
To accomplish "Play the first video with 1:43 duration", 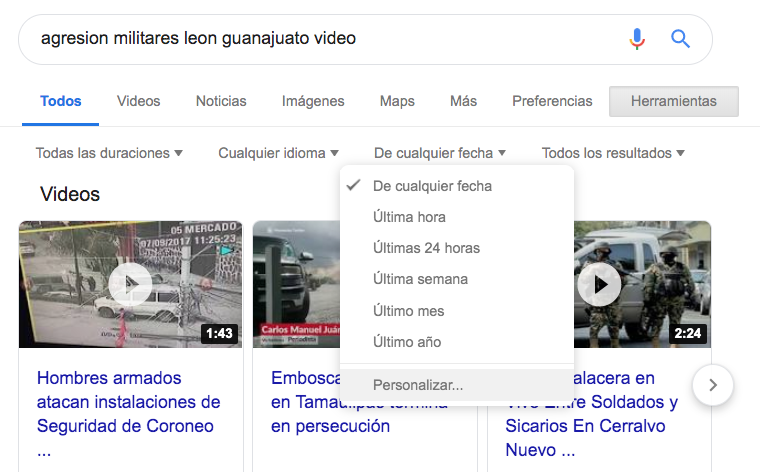I will point(130,284).
